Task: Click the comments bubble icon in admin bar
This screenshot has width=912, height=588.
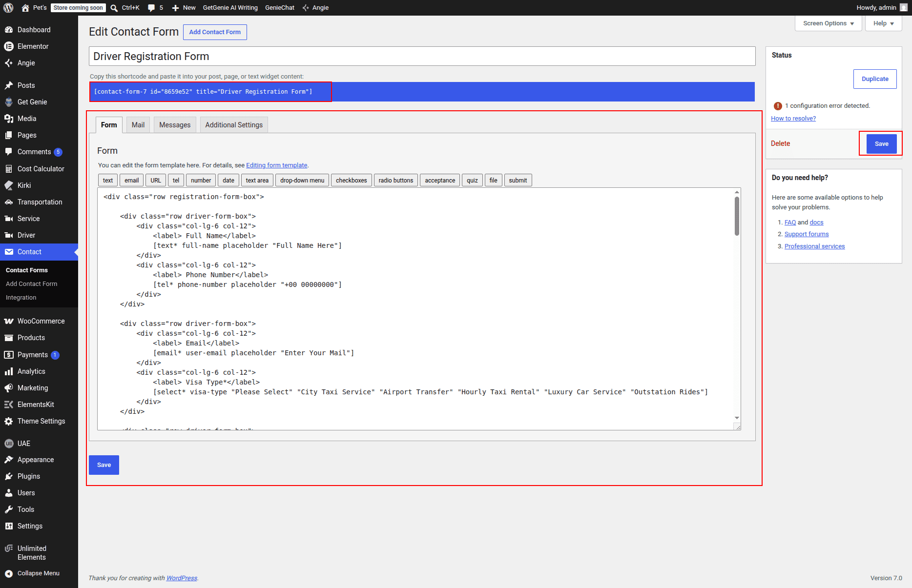Action: 151,8
